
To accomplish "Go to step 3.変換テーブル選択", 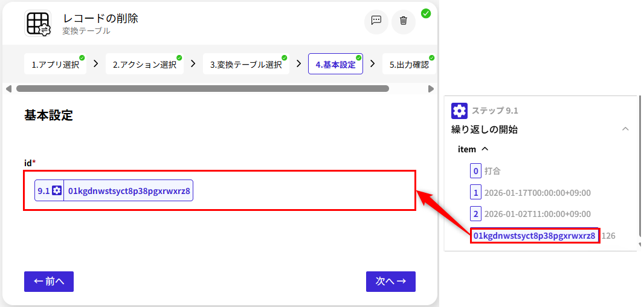I will click(x=246, y=64).
